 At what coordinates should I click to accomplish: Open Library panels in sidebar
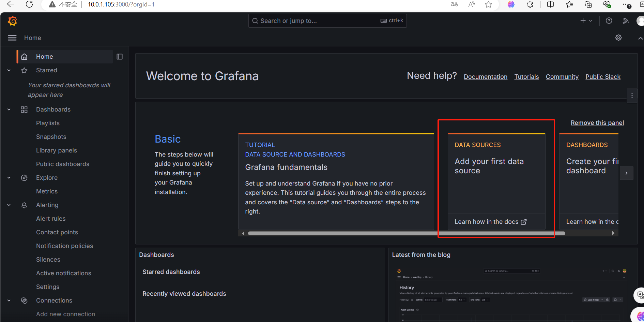[57, 150]
